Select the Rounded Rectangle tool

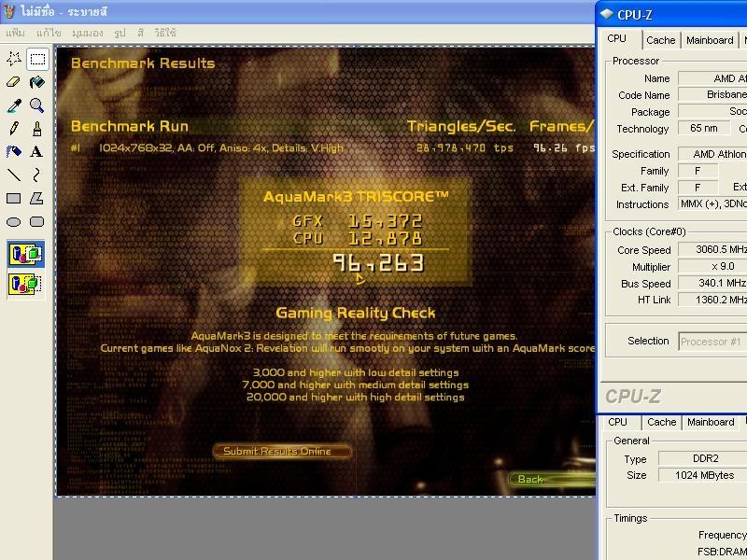pyautogui.click(x=37, y=222)
